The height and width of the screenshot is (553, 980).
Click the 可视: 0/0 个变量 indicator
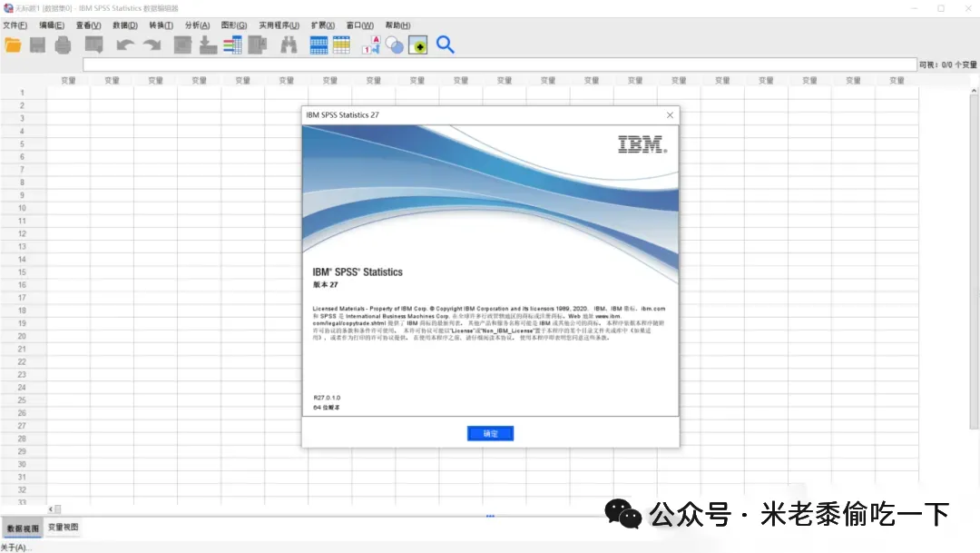point(947,64)
